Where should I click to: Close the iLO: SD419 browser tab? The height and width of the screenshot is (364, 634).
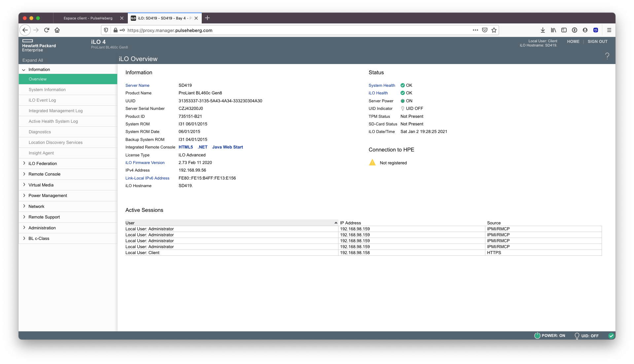click(196, 18)
